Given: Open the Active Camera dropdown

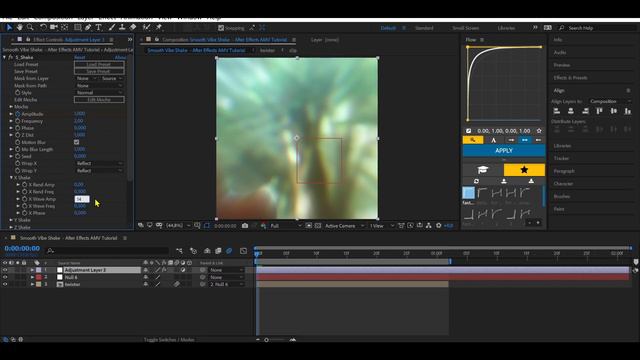Looking at the screenshot, I should [344, 225].
